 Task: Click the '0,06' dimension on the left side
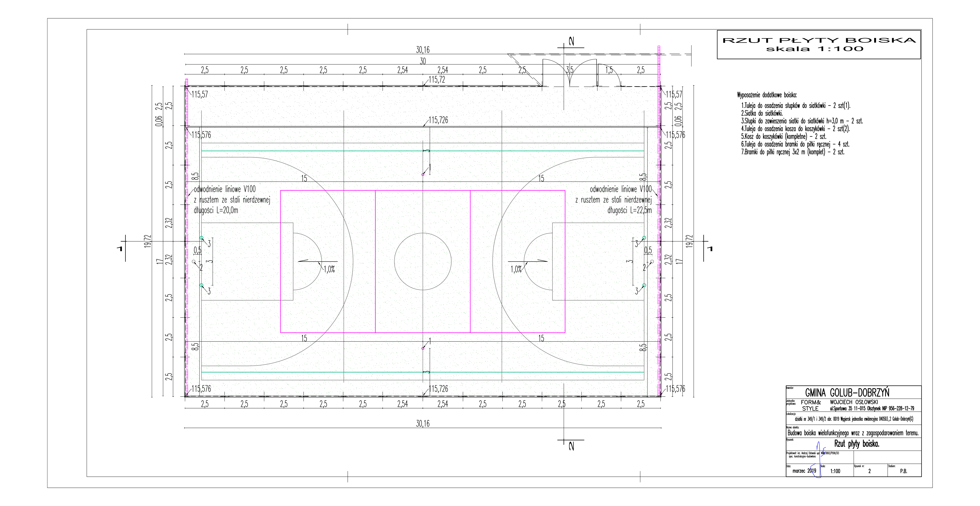pos(159,121)
